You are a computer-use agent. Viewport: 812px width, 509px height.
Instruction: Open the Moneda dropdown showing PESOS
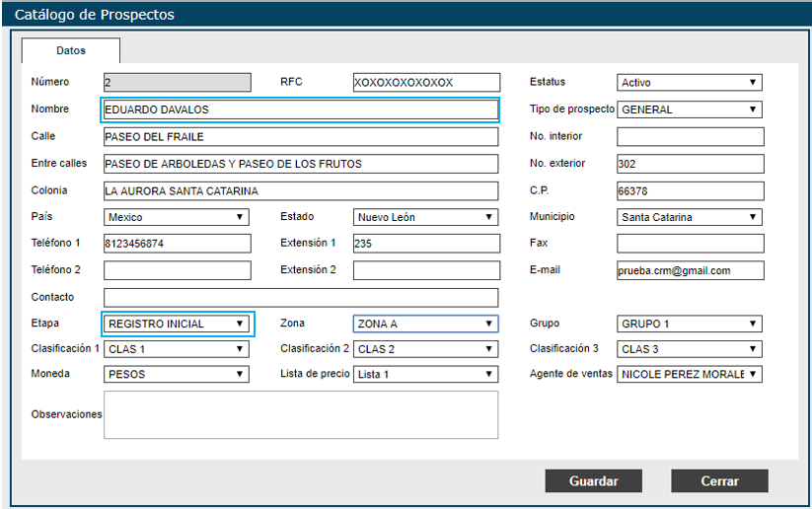click(177, 374)
